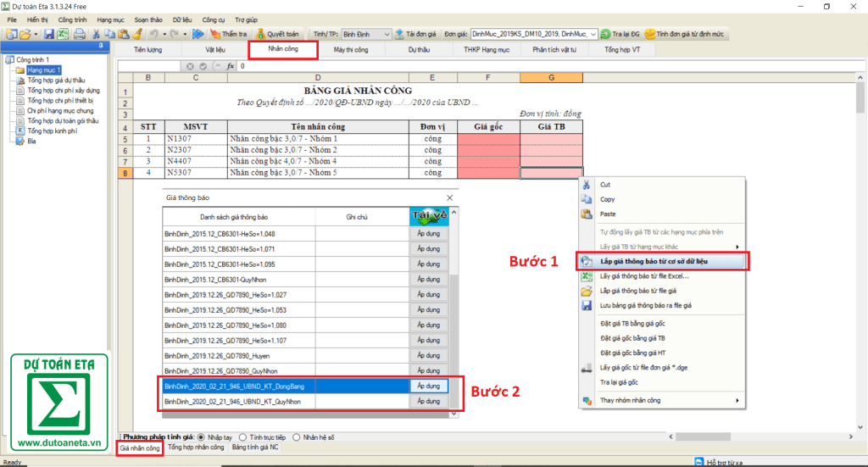The height and width of the screenshot is (467, 868).
Task: Select Hạng mục 1 in the tree
Action: [x=43, y=70]
